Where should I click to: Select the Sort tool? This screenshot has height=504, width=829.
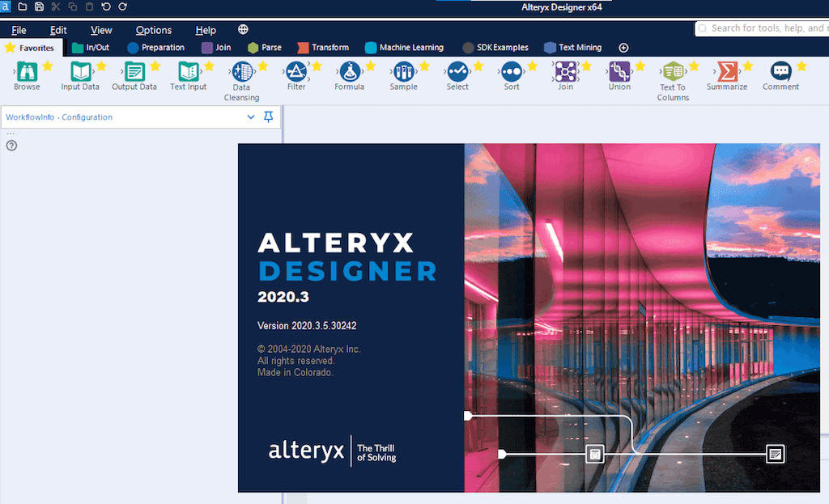512,75
